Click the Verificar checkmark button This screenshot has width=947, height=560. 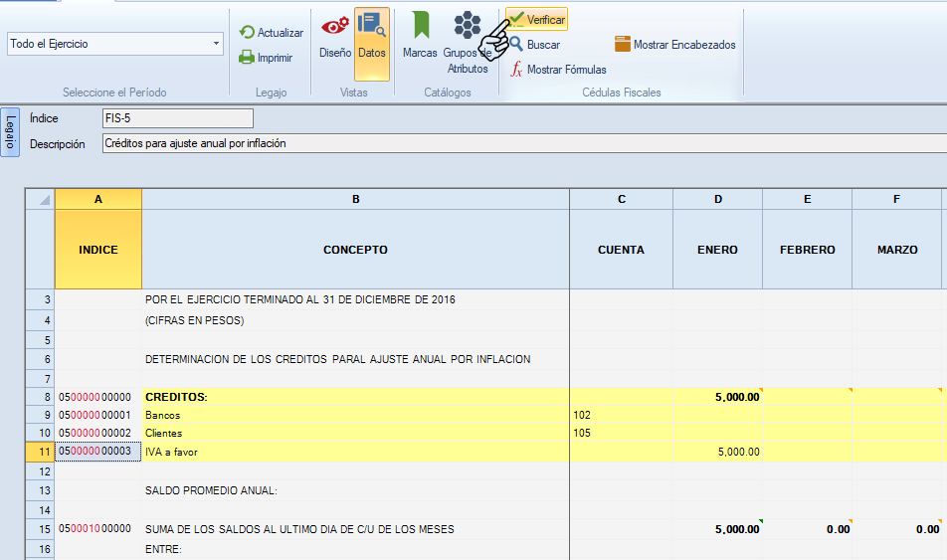coord(537,20)
